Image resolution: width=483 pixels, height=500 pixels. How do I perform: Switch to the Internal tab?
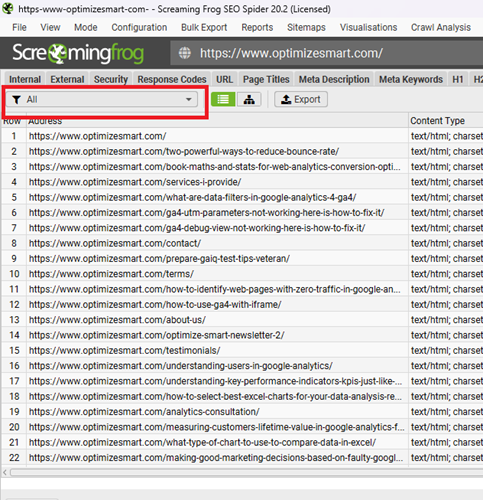pos(25,79)
